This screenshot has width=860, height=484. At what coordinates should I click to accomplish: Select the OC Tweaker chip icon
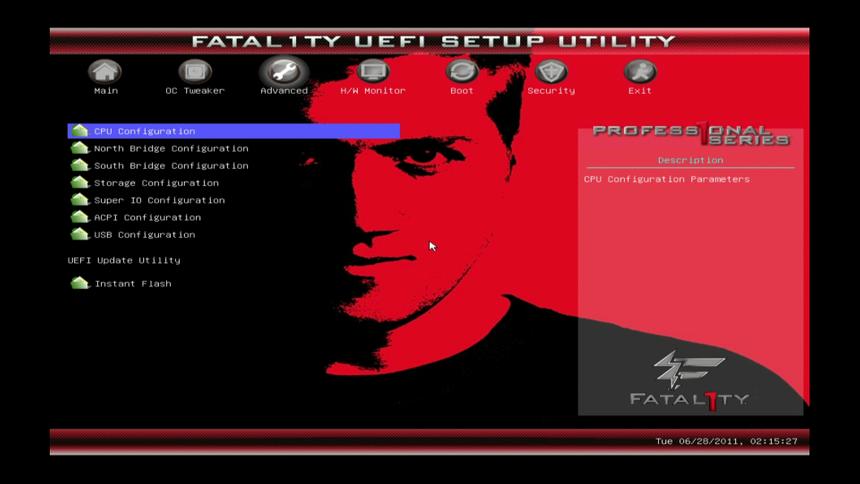[x=195, y=71]
